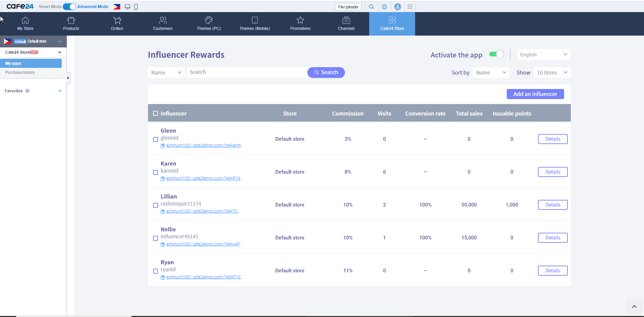644x317 pixels.
Task: Click the PC preview monitor icon
Action: pos(128,7)
